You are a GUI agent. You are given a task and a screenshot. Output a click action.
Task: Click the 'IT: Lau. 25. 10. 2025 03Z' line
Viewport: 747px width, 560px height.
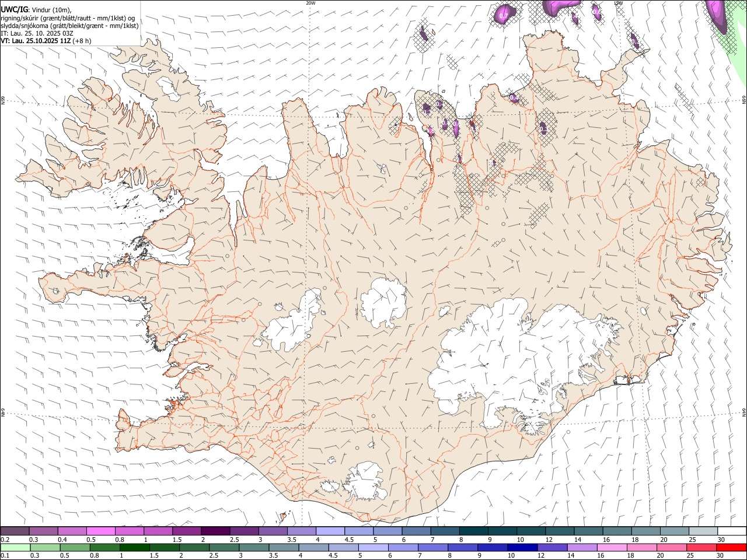tap(37, 33)
